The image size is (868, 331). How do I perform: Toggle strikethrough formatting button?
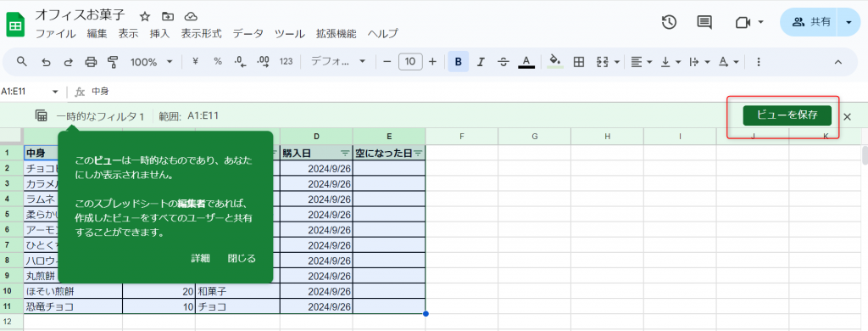coord(504,62)
